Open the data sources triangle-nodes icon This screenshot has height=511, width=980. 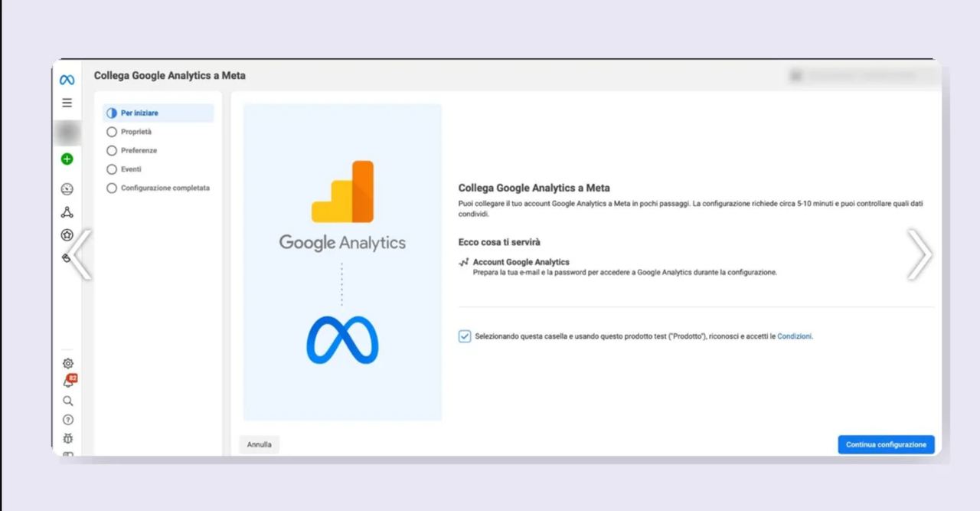point(67,212)
